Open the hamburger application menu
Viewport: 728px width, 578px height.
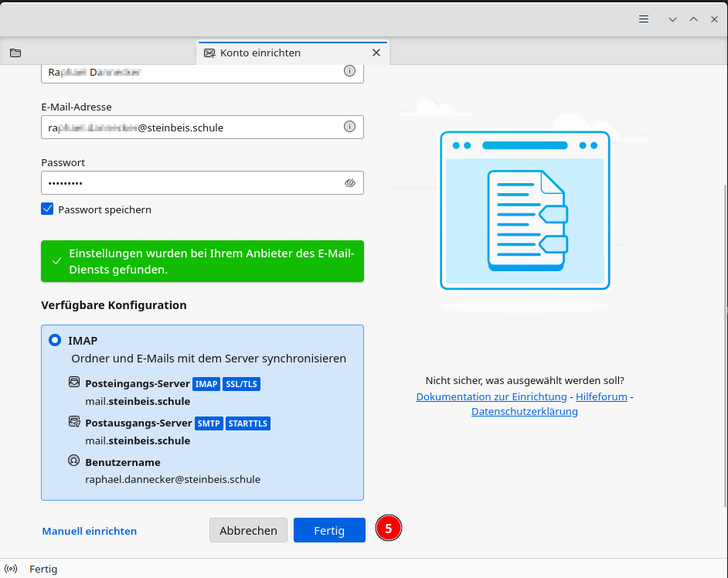644,19
